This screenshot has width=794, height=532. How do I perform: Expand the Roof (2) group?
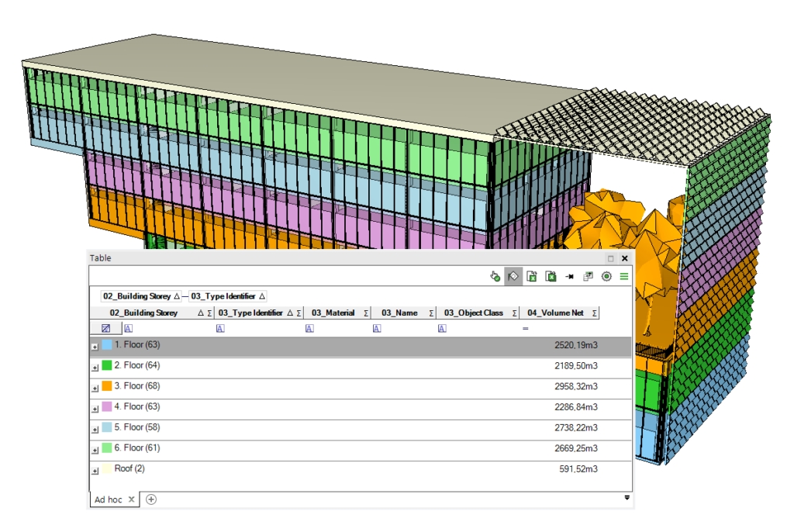click(95, 471)
